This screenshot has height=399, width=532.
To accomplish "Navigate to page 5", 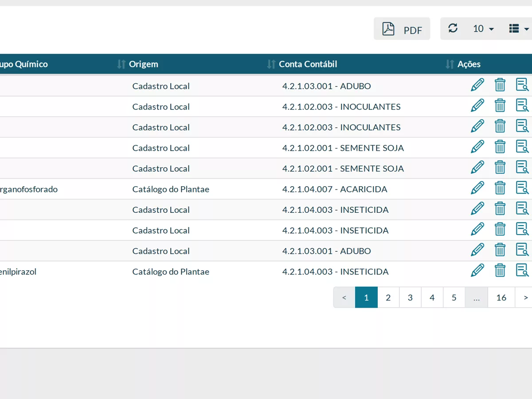I will point(454,297).
